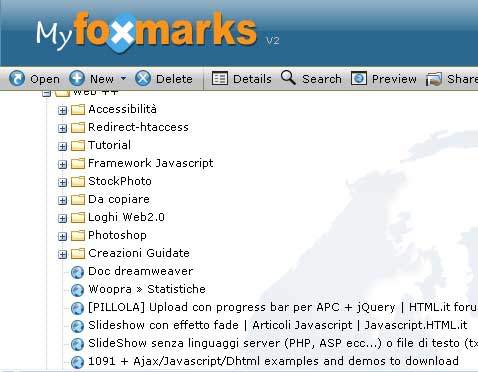Viewport: 478px width, 372px height.
Task: Expand the Redirect-htaccess folder
Action: 62,128
